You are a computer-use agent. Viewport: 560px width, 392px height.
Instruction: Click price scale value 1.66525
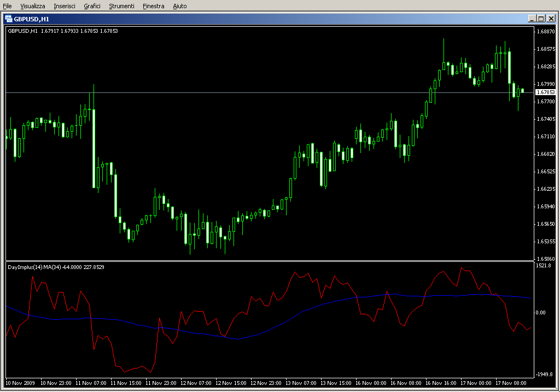[546, 171]
